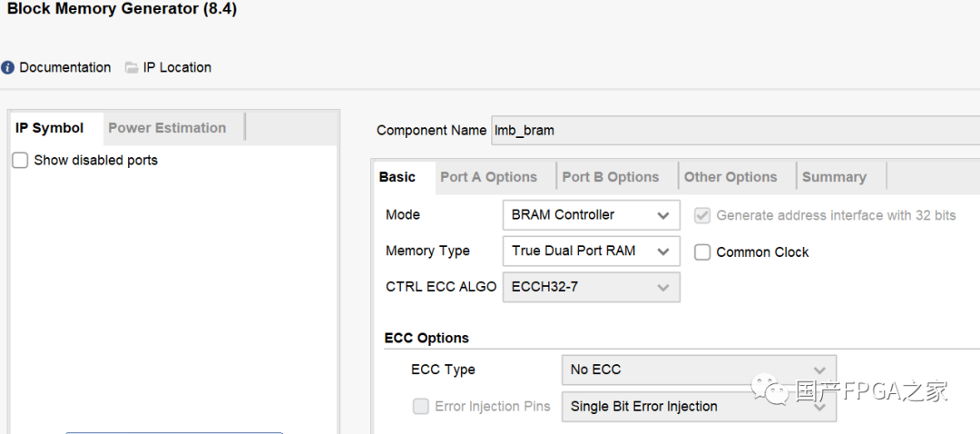The width and height of the screenshot is (980, 434).
Task: Open the Documentation link
Action: tap(64, 67)
